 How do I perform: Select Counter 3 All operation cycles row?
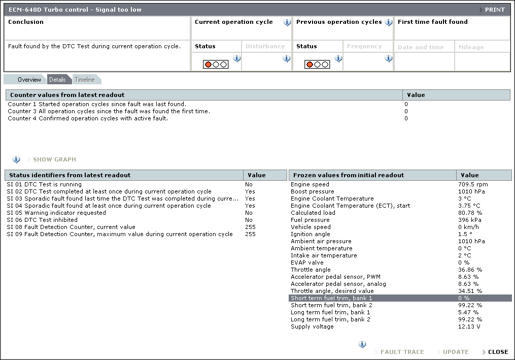pos(258,111)
